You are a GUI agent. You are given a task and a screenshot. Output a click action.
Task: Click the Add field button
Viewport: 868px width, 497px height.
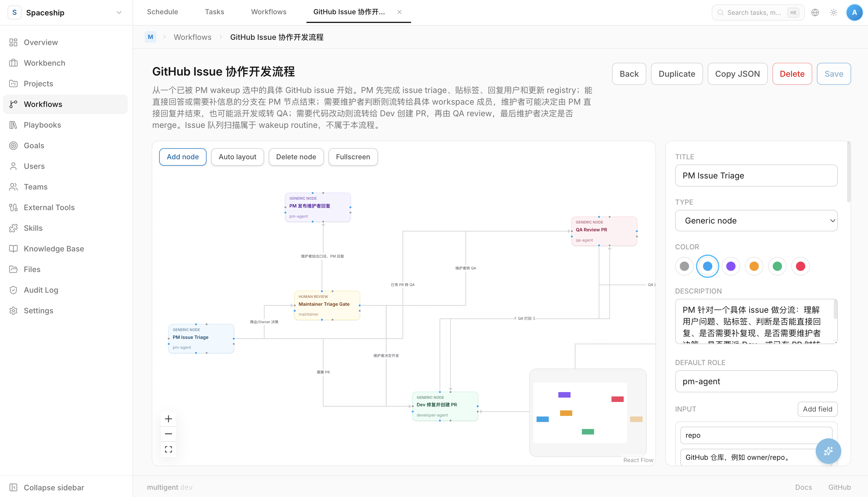coord(817,409)
